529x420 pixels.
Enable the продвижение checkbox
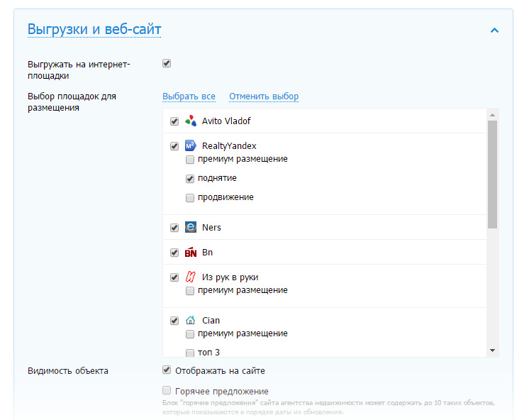point(190,197)
